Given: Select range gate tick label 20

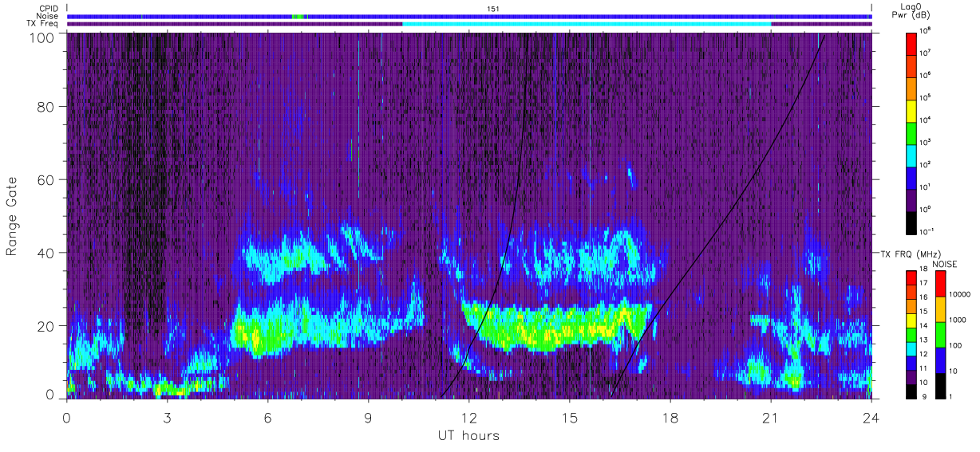Looking at the screenshot, I should pyautogui.click(x=45, y=326).
